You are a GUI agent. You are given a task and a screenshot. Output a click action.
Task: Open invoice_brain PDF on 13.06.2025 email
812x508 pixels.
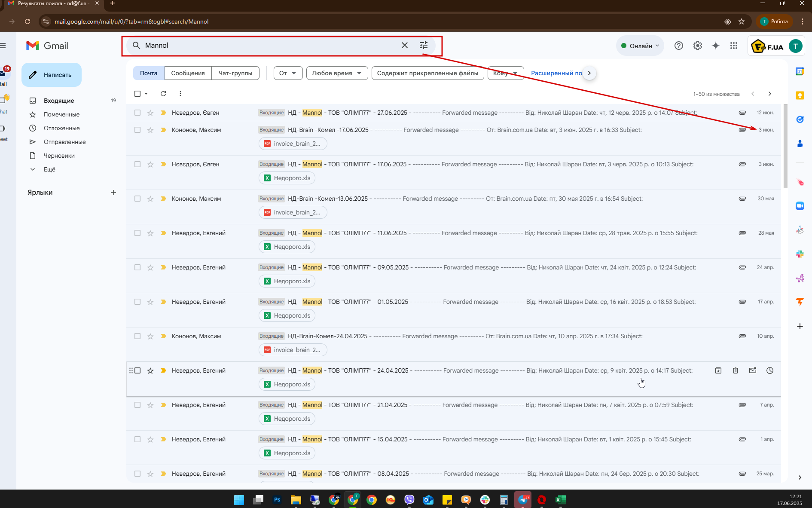point(293,212)
